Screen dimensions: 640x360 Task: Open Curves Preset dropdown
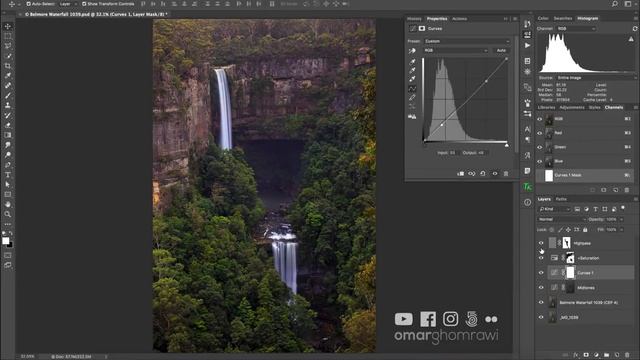click(467, 41)
